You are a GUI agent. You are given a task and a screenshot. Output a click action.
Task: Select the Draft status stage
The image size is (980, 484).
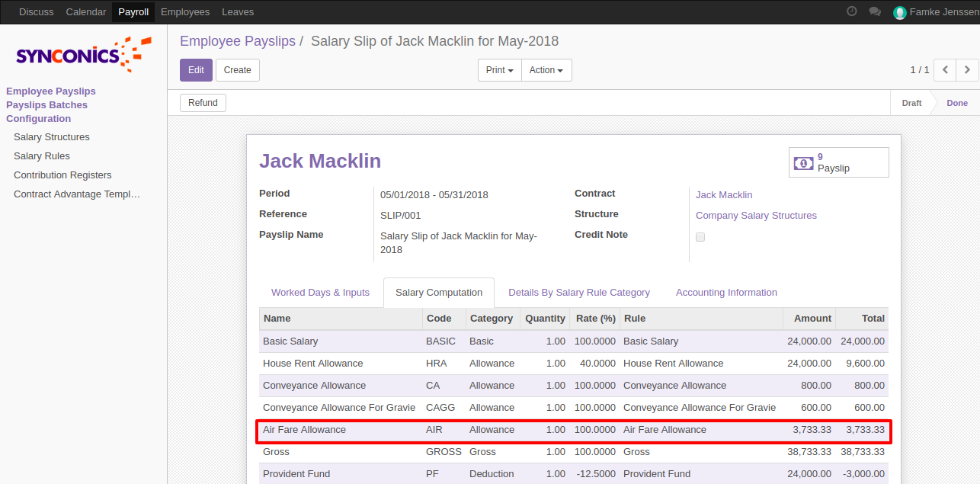pyautogui.click(x=911, y=103)
